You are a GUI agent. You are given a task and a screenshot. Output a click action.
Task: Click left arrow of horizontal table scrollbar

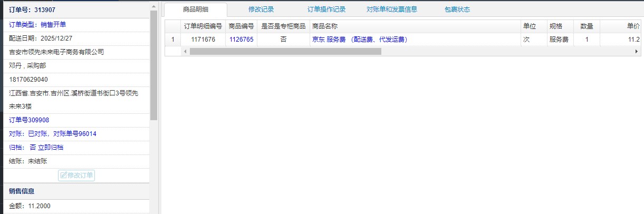tap(185, 51)
